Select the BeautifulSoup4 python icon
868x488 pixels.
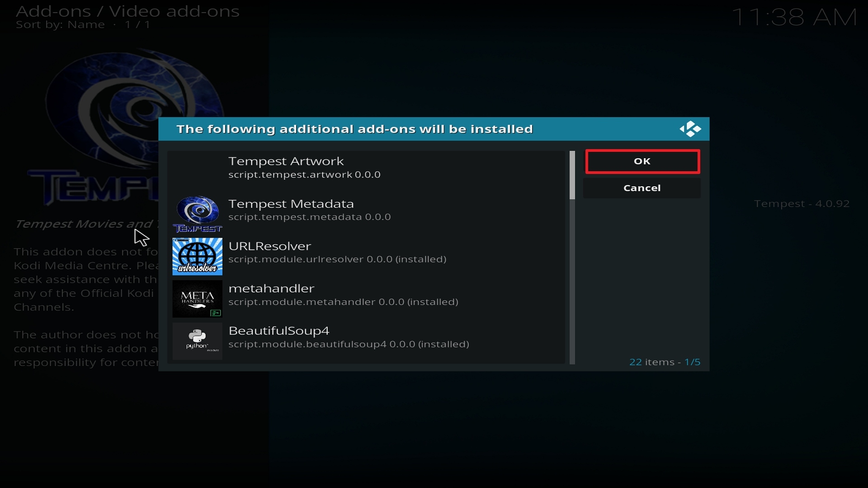point(197,341)
